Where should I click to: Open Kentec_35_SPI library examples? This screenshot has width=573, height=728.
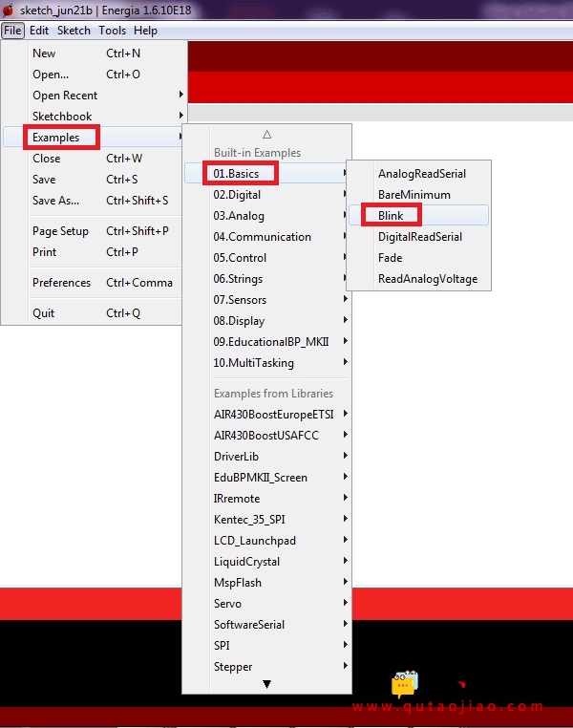coord(266,520)
